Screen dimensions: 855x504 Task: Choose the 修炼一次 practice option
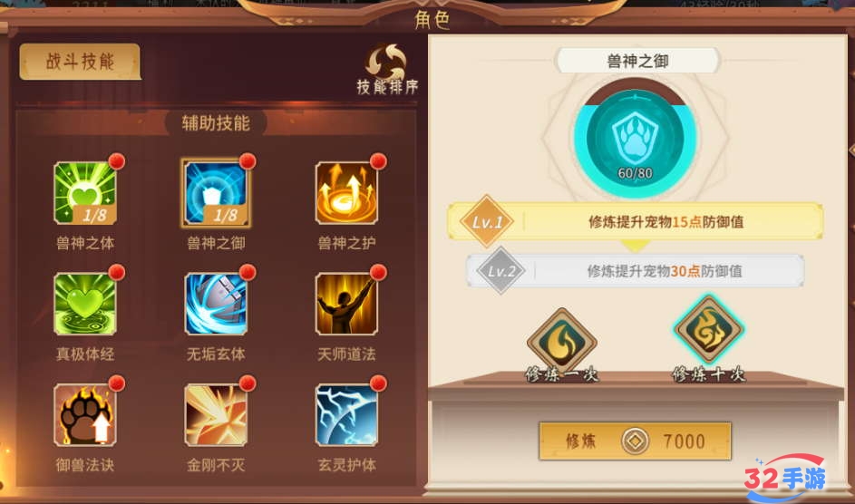click(x=561, y=344)
